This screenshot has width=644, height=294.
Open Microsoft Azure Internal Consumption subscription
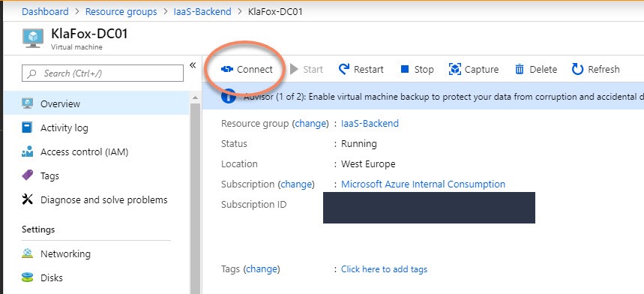tap(423, 184)
